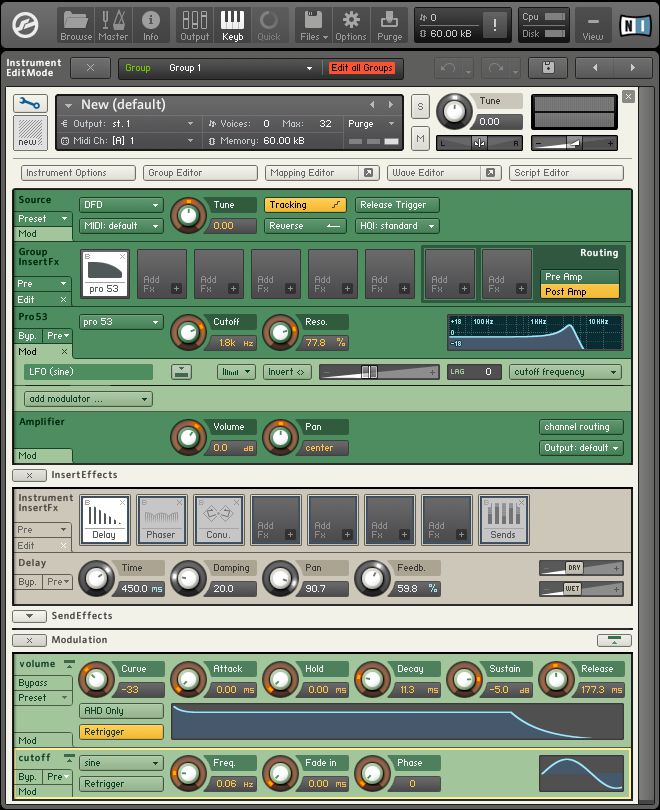Image resolution: width=660 pixels, height=810 pixels.
Task: Select the Delay insert effect slot
Action: coord(104,520)
